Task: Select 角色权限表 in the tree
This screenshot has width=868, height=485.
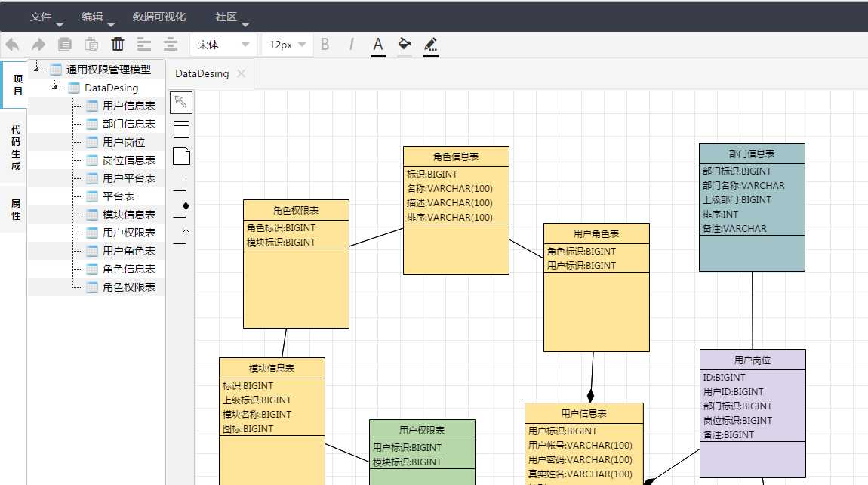Action: [x=129, y=287]
